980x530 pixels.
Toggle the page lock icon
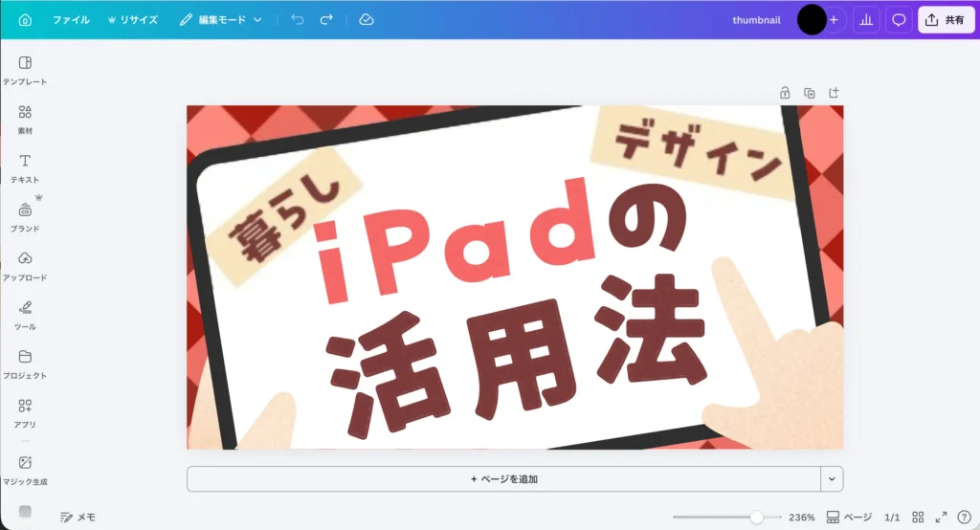click(x=785, y=93)
